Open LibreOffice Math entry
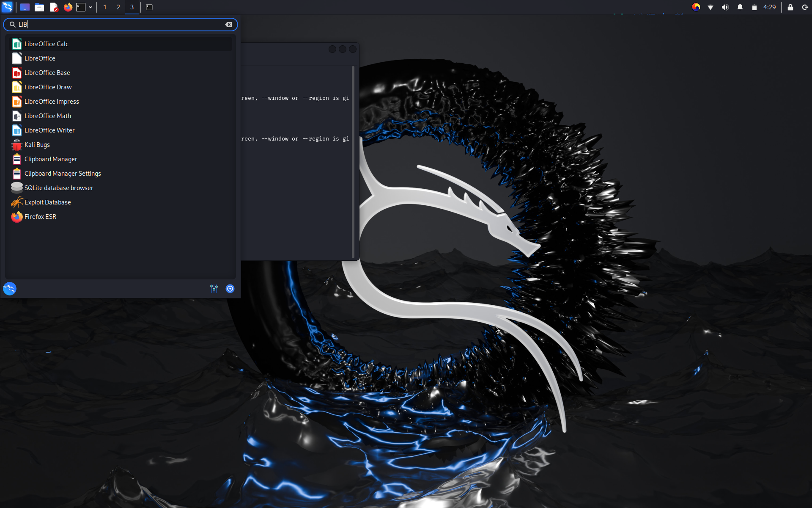812x508 pixels. pos(47,116)
